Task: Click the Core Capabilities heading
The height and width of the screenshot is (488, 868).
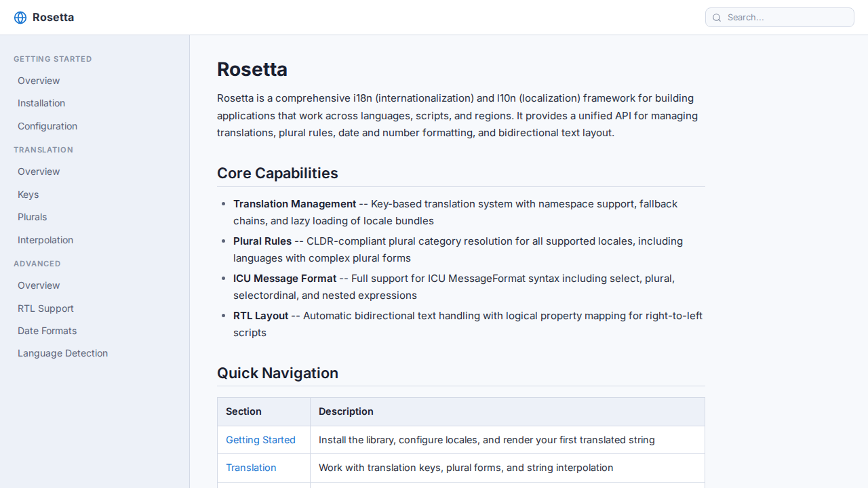Action: (x=277, y=174)
